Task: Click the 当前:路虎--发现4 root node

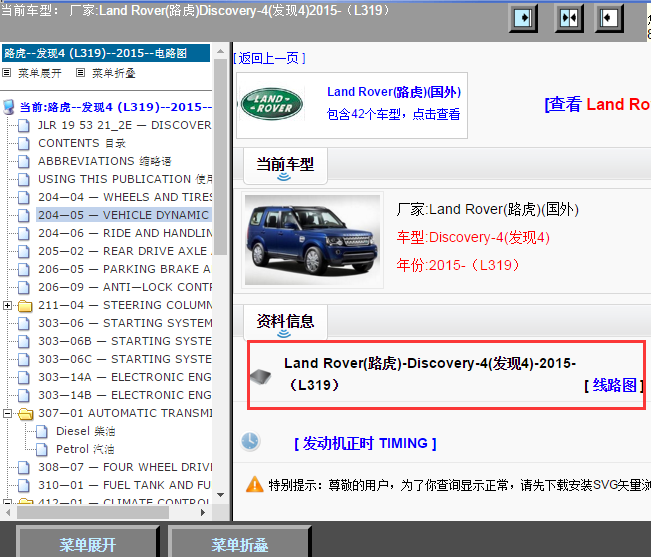Action: pos(115,107)
